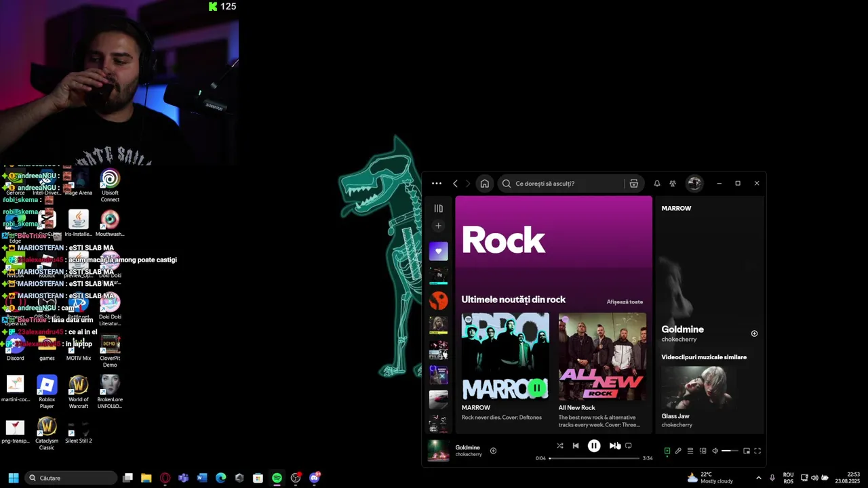868x488 pixels.
Task: Open Task View on taskbar
Action: coord(127,478)
